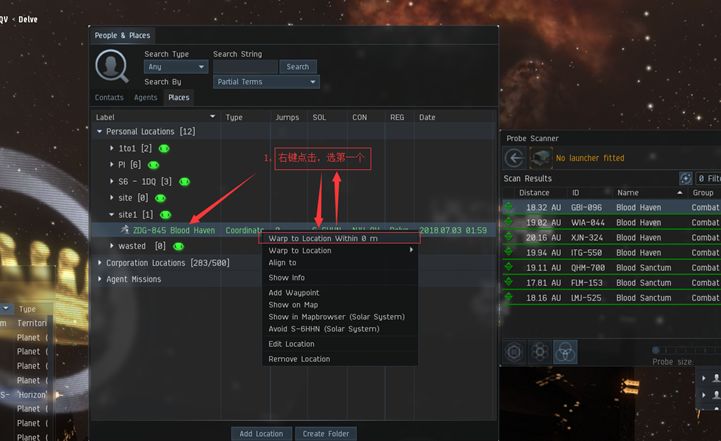Click the green signature icon for ITG-550
The image size is (721, 441).
coord(509,252)
